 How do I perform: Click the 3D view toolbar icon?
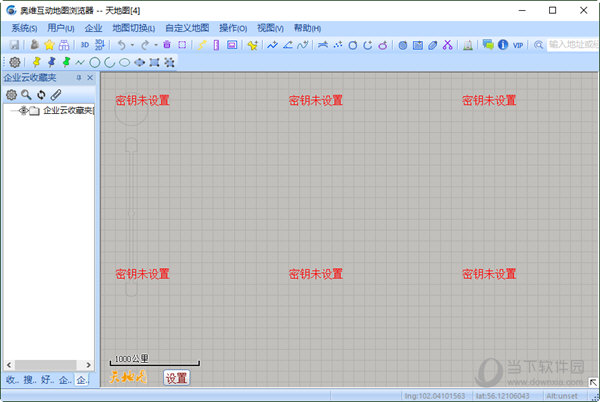85,45
